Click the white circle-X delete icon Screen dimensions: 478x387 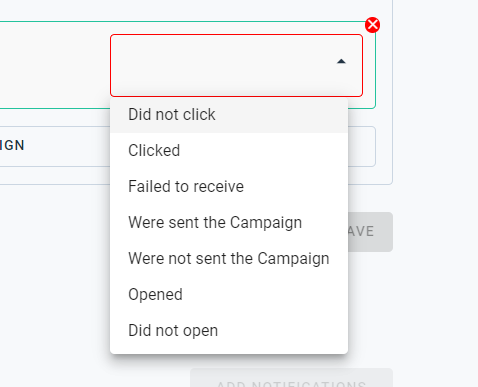click(x=372, y=25)
